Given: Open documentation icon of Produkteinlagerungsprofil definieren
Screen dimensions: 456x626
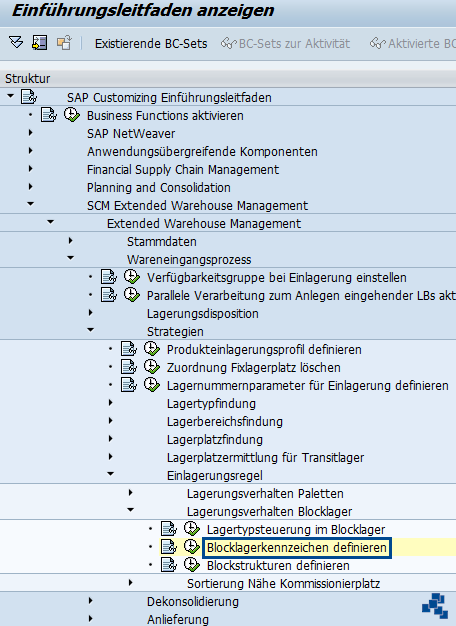Looking at the screenshot, I should coord(129,349).
